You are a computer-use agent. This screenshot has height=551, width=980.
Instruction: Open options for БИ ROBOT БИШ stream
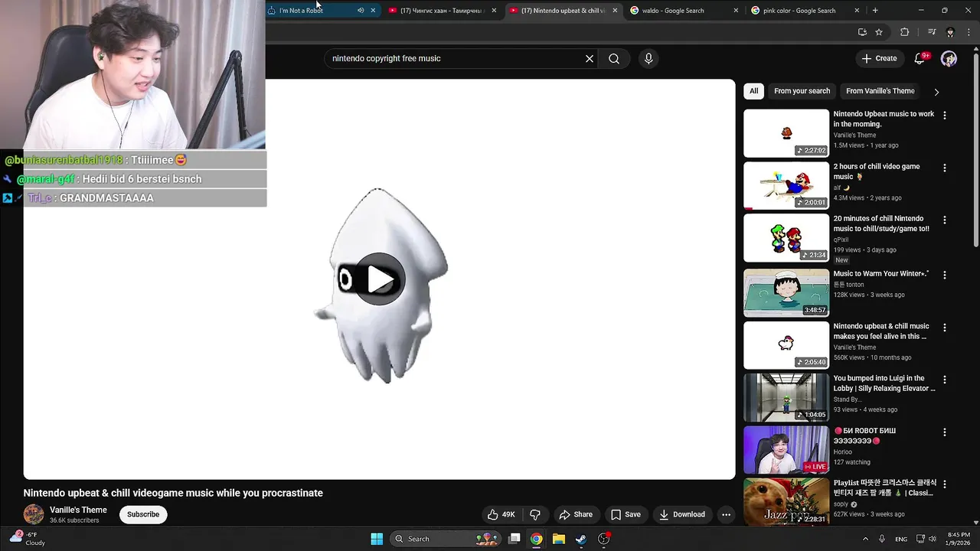tap(944, 432)
